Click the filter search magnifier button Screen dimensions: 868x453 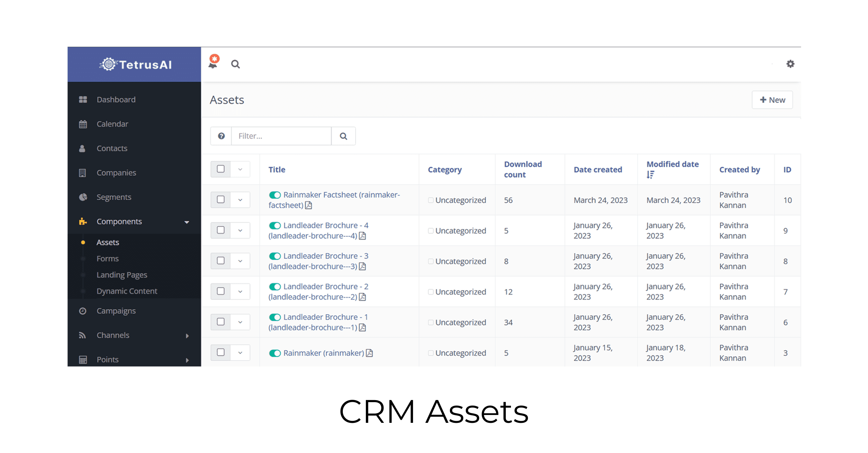[343, 136]
